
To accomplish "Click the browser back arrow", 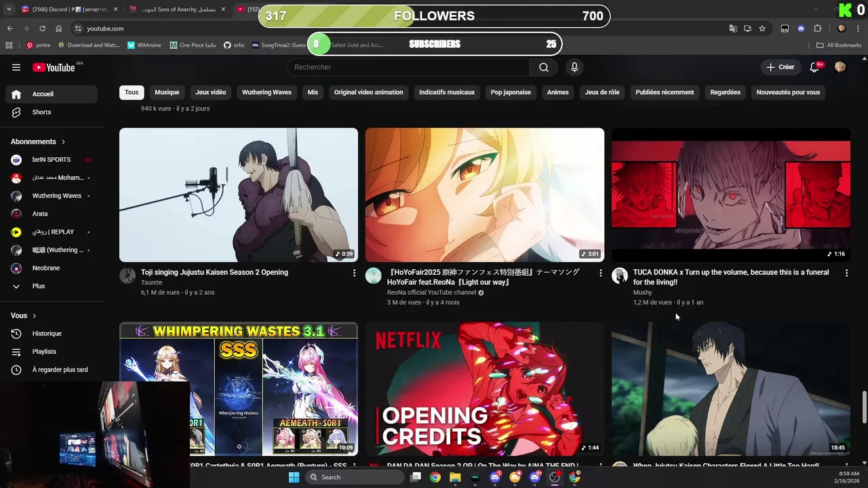I will [x=10, y=28].
